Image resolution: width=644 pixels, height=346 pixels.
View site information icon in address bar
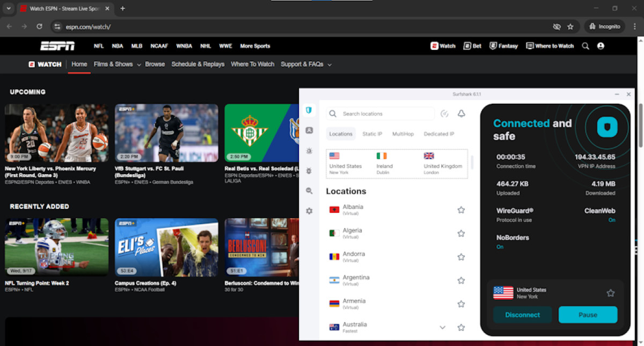(x=57, y=26)
